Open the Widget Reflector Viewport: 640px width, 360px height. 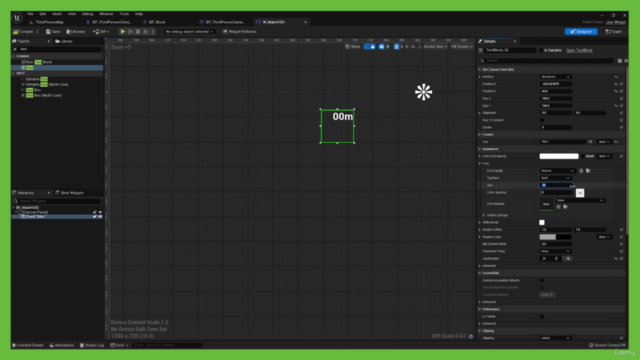coord(240,31)
